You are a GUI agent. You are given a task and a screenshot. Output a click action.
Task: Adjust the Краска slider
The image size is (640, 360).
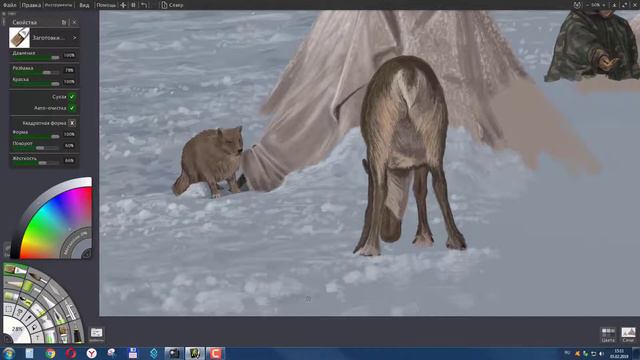pos(36,84)
